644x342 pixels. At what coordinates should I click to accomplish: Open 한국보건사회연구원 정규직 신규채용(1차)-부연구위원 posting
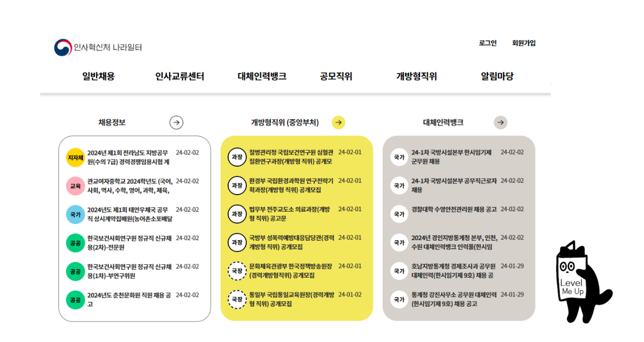click(129, 271)
